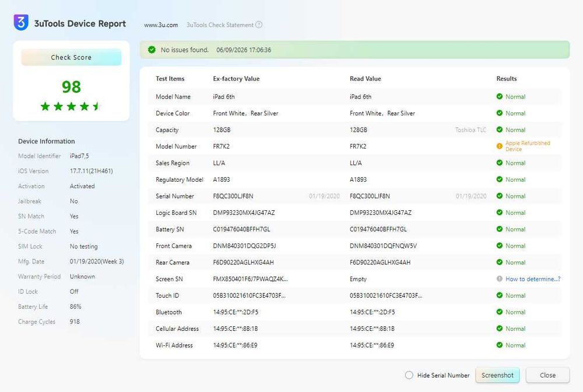Click the truncated Screen SN ex-factory value

(x=250, y=279)
